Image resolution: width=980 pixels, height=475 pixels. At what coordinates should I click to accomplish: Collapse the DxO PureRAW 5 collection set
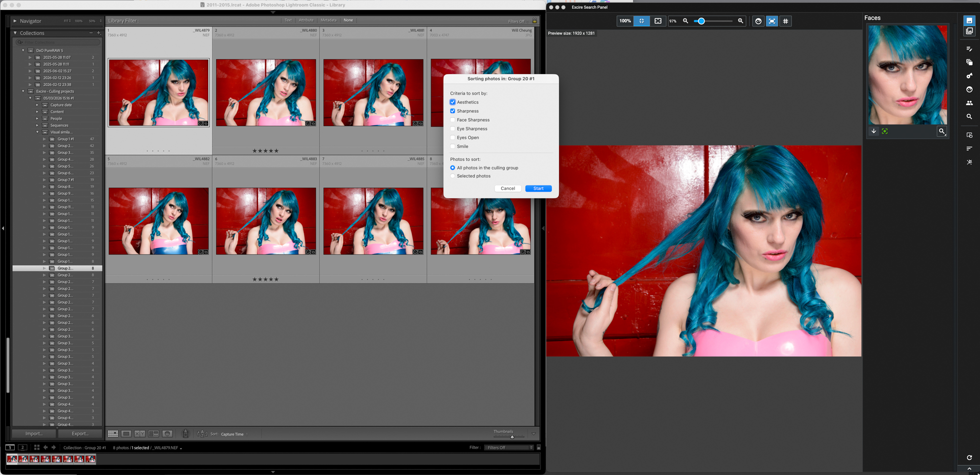23,50
